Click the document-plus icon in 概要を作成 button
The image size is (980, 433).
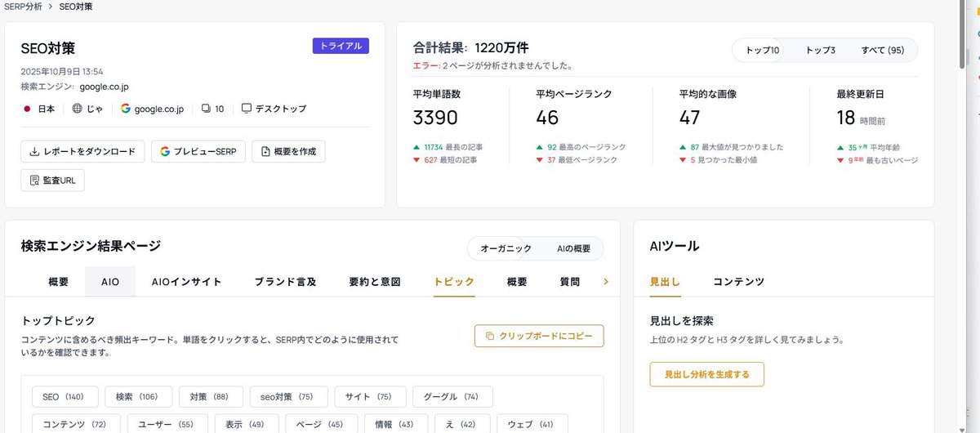265,151
